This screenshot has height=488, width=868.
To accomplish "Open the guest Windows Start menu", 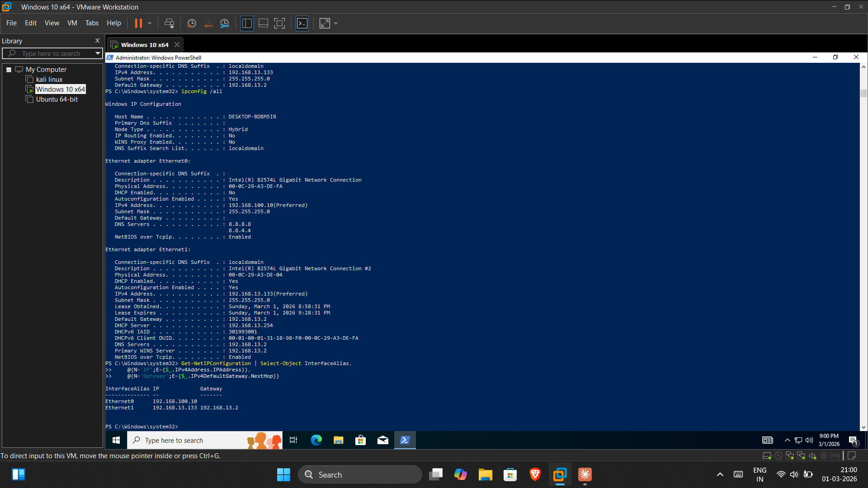I will (x=116, y=440).
